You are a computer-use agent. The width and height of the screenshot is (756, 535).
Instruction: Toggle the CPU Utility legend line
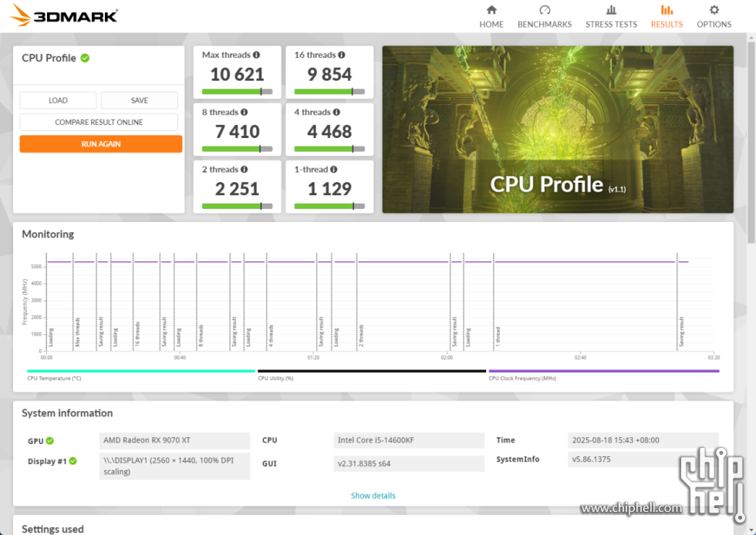[x=372, y=371]
